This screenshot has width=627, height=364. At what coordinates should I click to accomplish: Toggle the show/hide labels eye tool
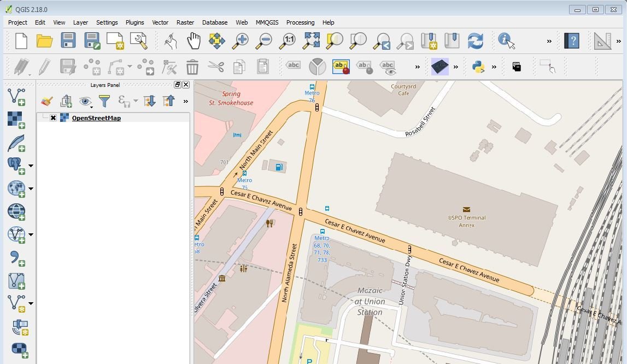pyautogui.click(x=388, y=67)
